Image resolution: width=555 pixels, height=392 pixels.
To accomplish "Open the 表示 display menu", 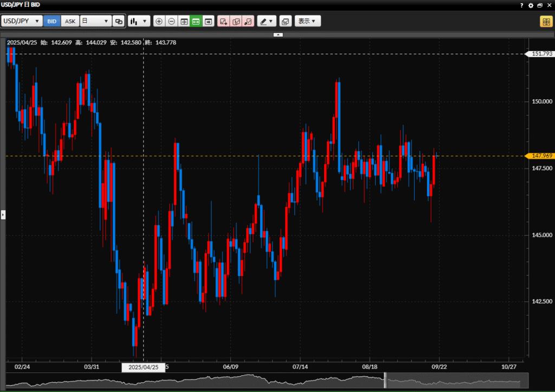I will coord(307,21).
